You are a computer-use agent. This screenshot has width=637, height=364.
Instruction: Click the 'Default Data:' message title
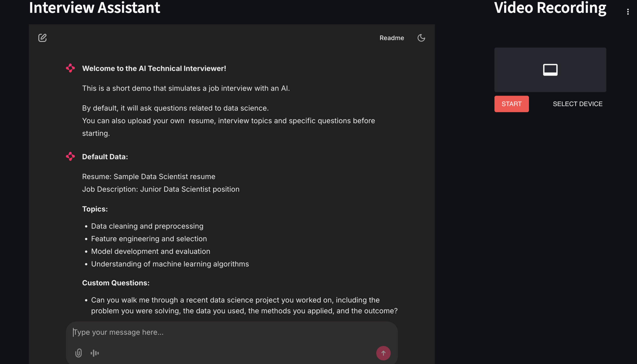coord(105,157)
